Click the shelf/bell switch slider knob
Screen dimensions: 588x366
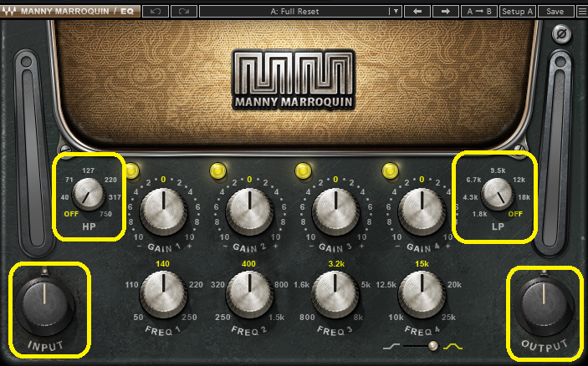(433, 346)
